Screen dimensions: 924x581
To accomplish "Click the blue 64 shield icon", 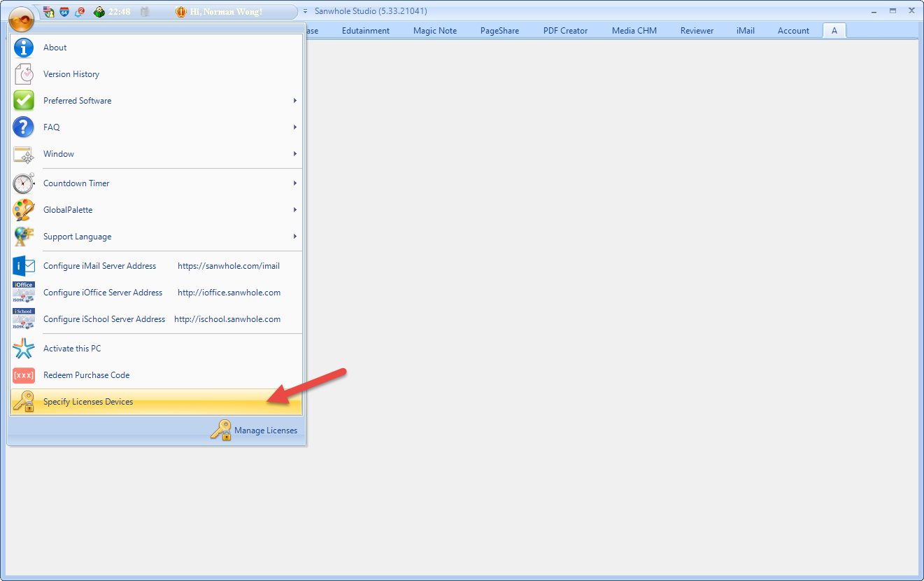I will pos(64,12).
